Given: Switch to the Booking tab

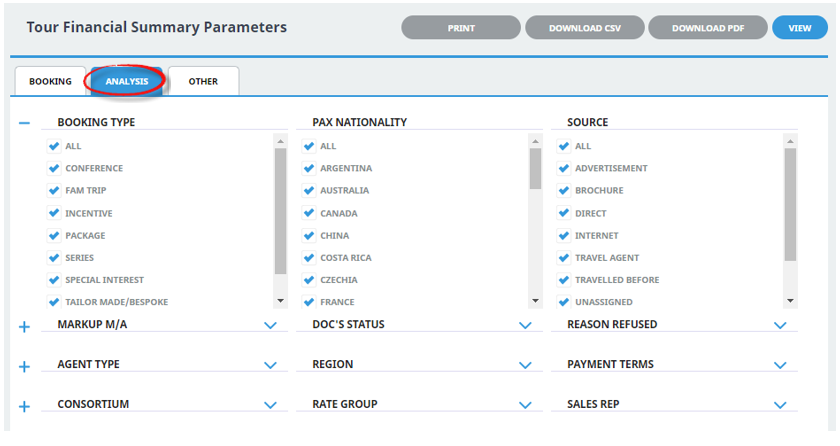Looking at the screenshot, I should (50, 81).
